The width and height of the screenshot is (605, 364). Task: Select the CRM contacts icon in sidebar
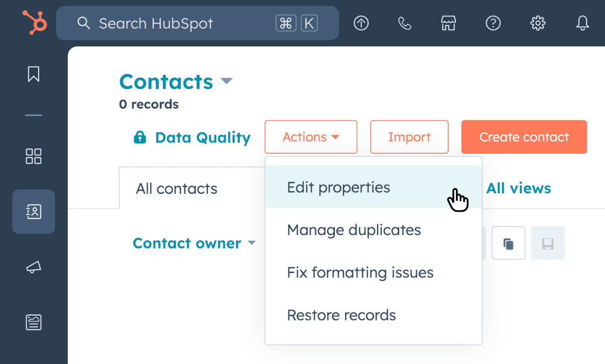click(x=33, y=211)
